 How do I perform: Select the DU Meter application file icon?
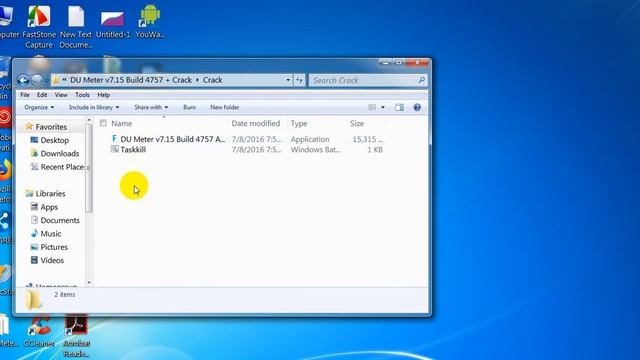114,139
